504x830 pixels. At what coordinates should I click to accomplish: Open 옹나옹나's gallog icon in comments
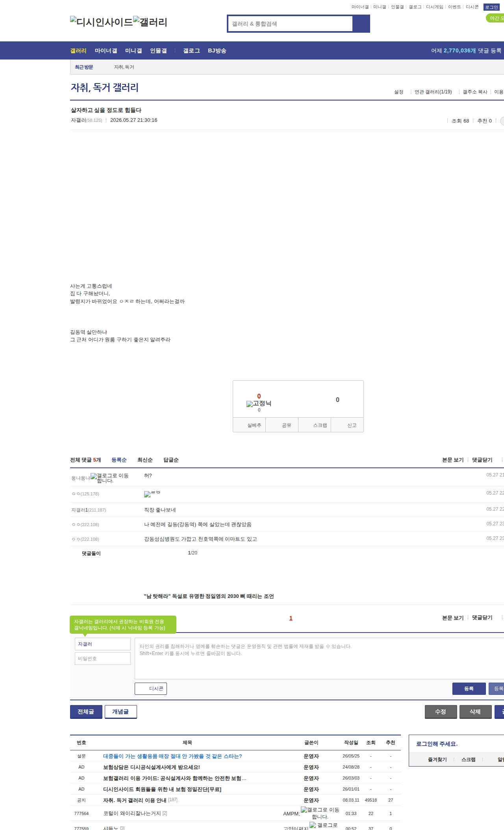110,478
